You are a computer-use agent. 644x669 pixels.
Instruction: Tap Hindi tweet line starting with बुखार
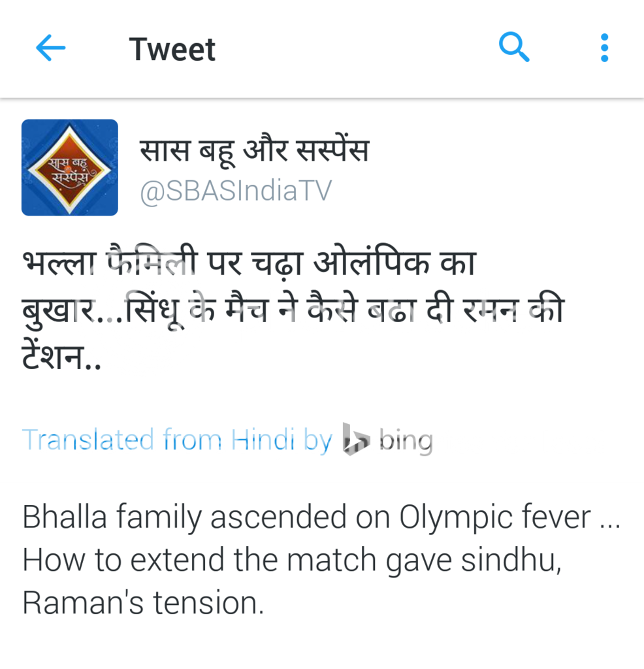pos(293,308)
